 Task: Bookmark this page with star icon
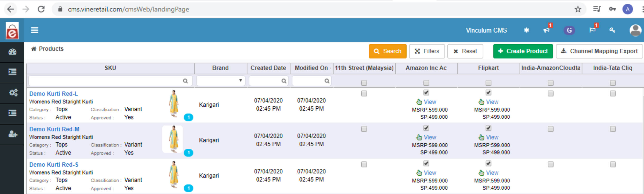pos(577,9)
